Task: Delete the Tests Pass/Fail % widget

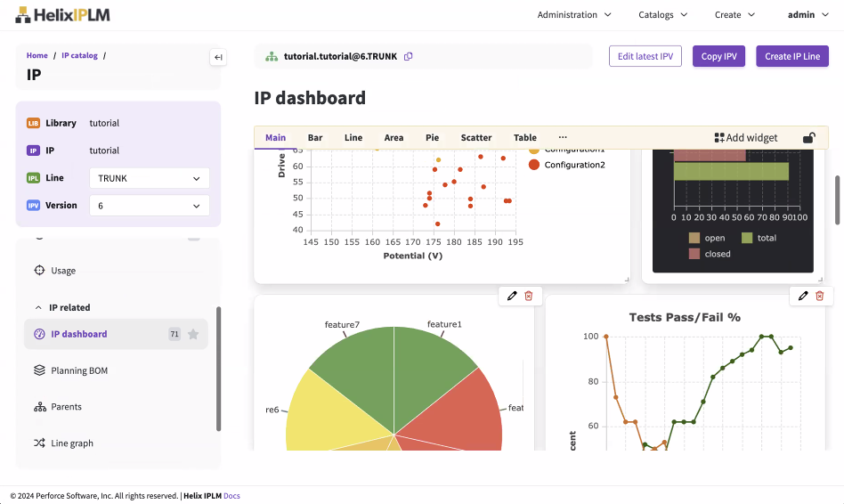Action: (x=819, y=296)
